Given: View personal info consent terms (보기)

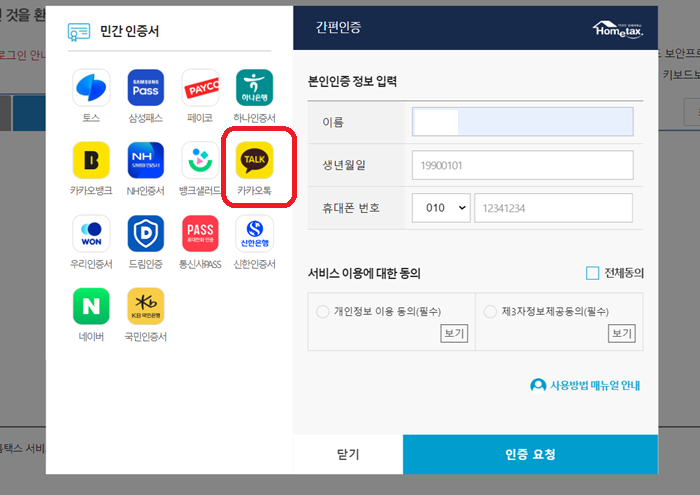Looking at the screenshot, I should click(x=454, y=333).
